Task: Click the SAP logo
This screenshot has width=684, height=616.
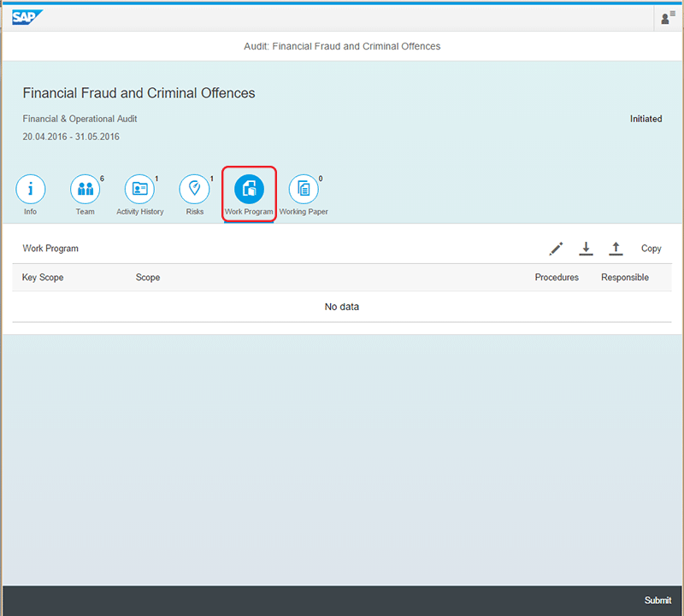Action: (27, 17)
